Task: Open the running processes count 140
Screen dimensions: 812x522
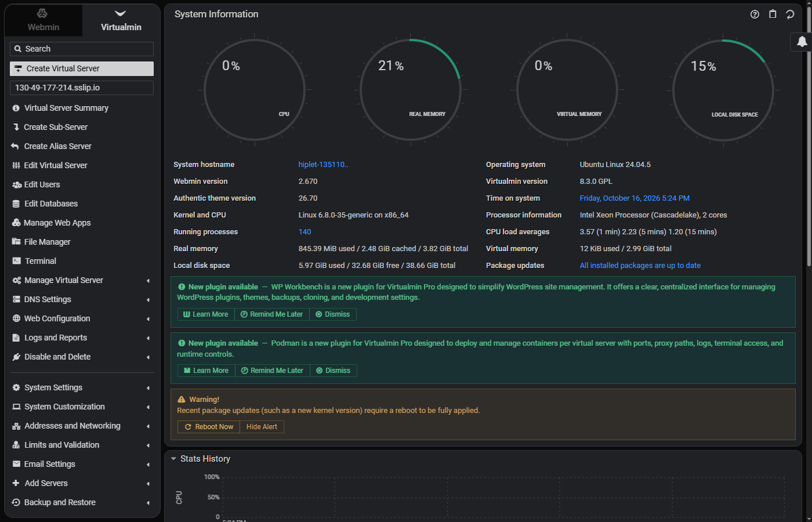Action: (x=304, y=232)
